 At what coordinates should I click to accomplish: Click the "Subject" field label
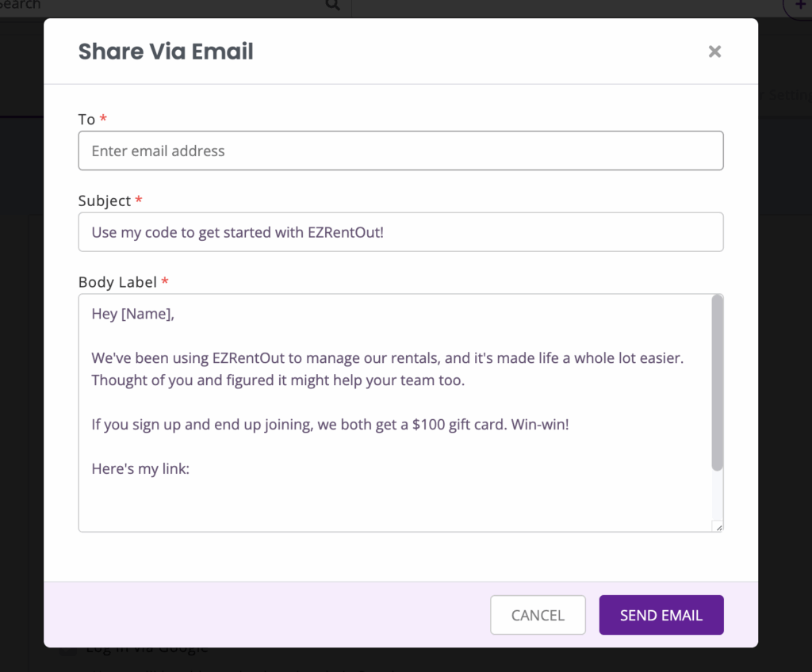tap(105, 201)
